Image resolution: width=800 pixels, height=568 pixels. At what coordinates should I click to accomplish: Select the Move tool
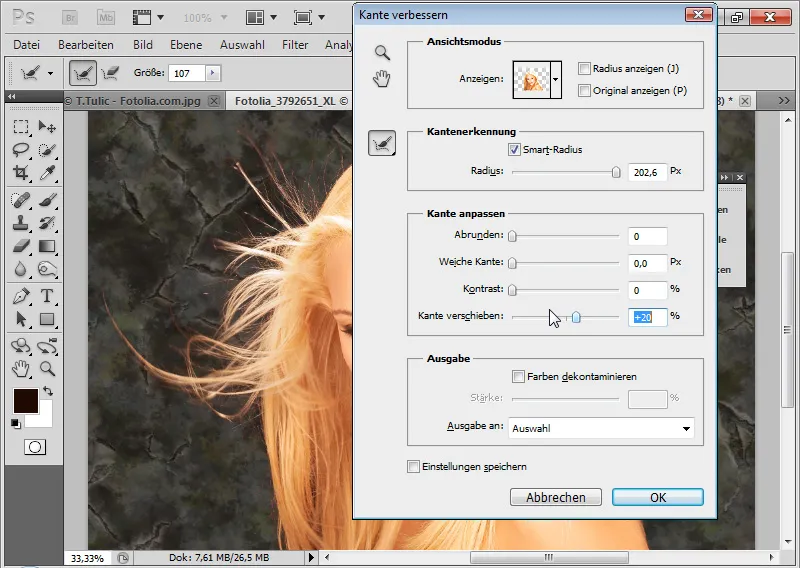[47, 126]
